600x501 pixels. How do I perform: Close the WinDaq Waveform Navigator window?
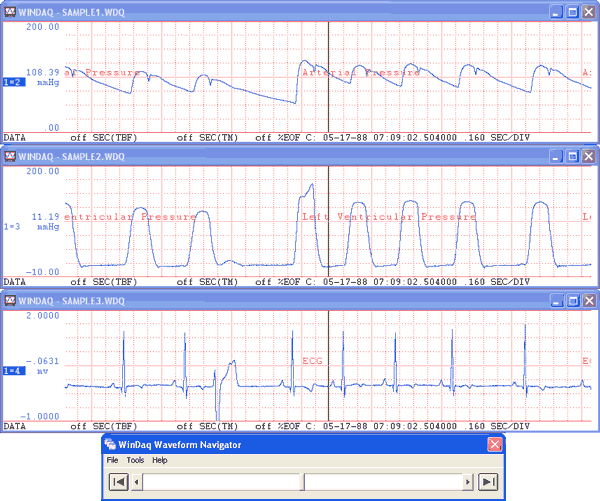click(494, 444)
